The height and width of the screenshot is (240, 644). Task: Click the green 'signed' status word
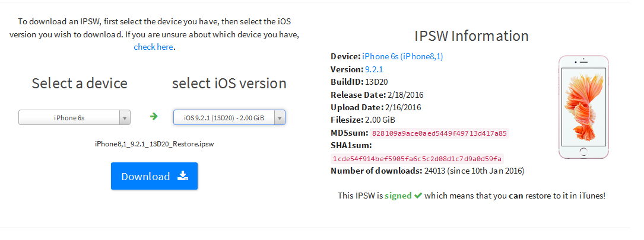(398, 196)
